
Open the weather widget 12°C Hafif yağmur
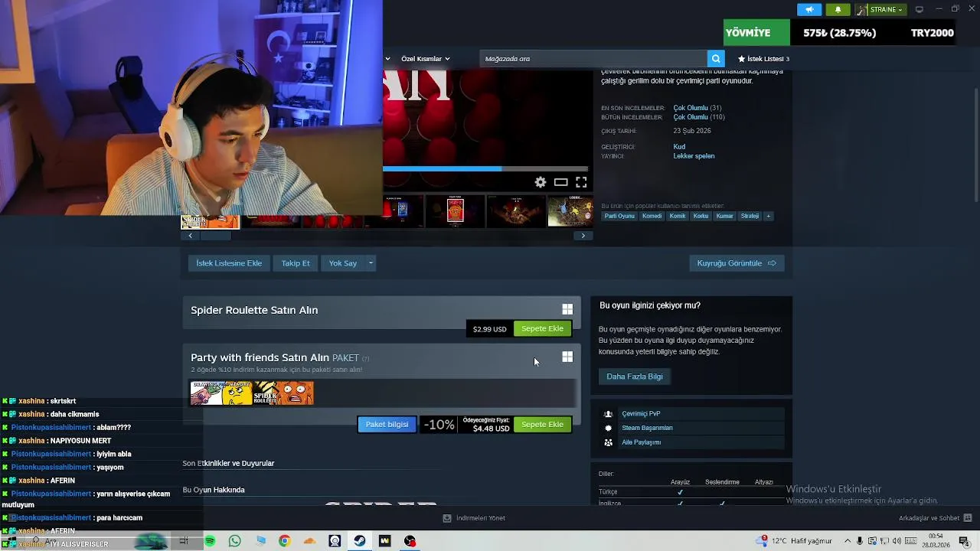coord(794,541)
